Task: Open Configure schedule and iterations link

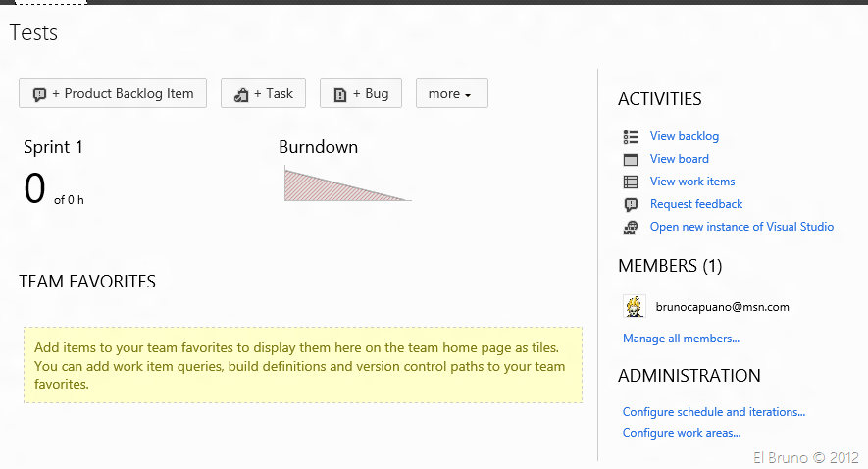Action: [713, 412]
